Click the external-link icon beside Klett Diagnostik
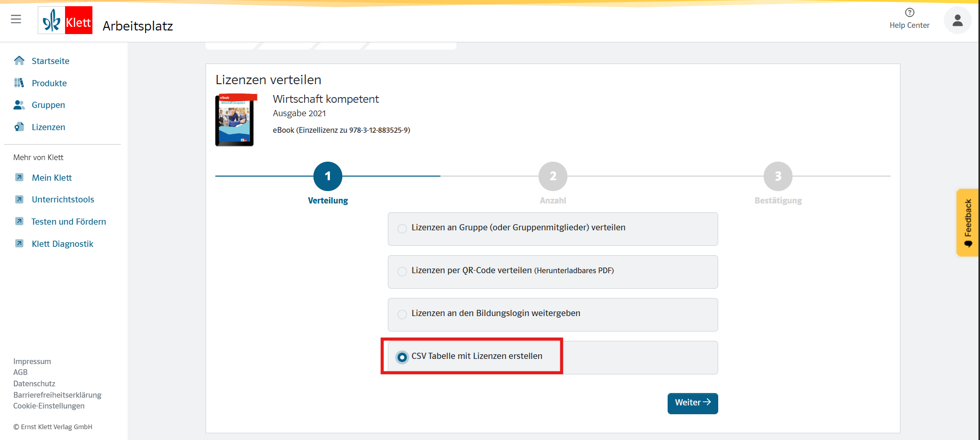 19,243
